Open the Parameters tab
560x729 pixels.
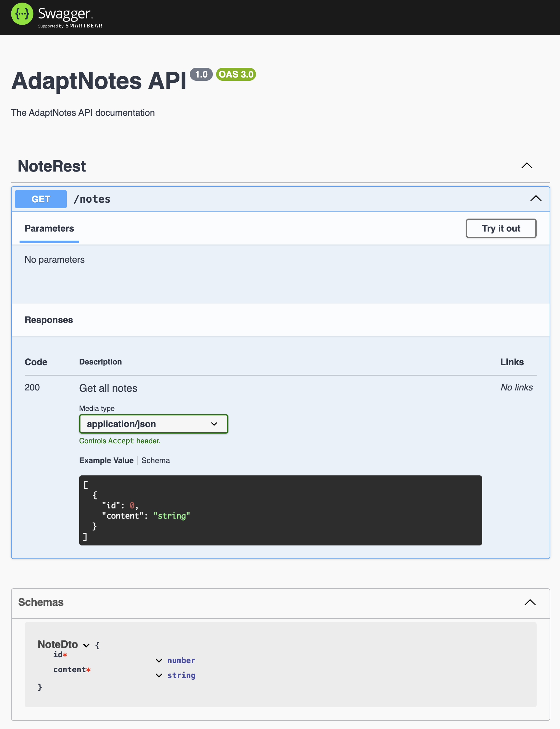(x=49, y=228)
